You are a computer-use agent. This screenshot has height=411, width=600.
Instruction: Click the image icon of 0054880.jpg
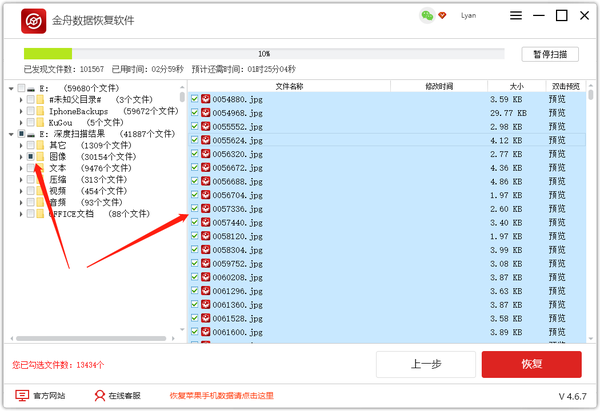(206, 100)
